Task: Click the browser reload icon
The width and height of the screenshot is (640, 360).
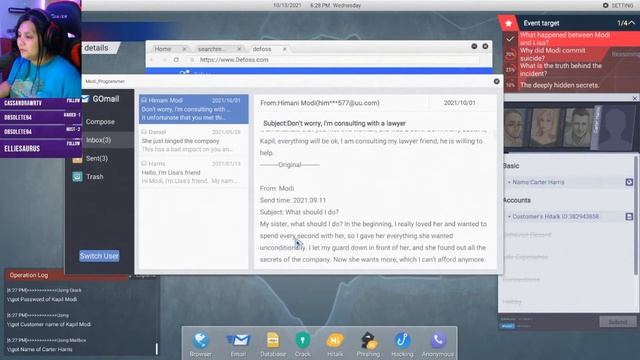Action: coord(176,60)
